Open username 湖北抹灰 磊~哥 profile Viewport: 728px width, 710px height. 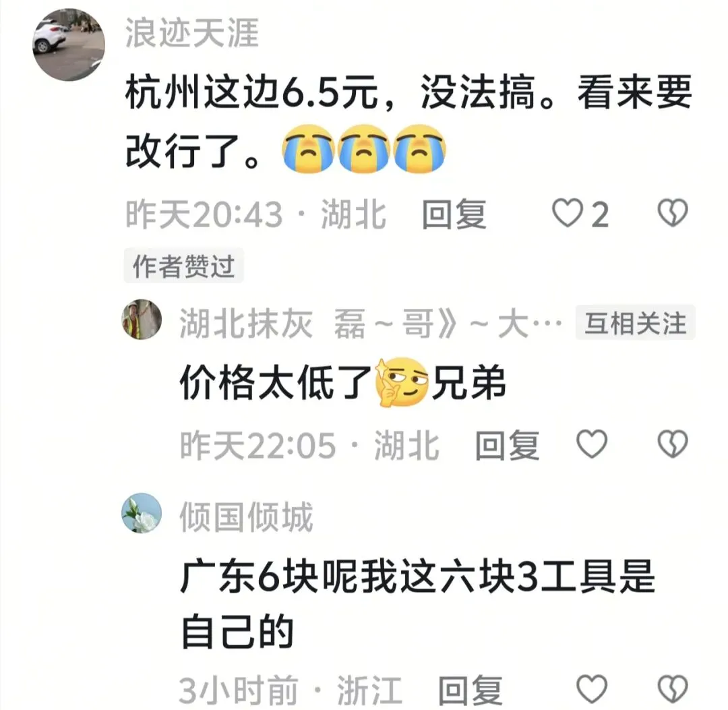click(371, 323)
